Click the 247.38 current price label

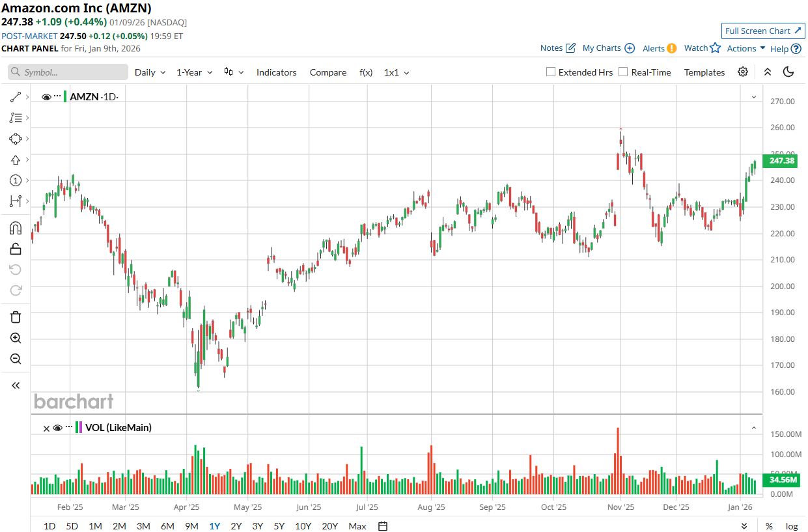(780, 161)
